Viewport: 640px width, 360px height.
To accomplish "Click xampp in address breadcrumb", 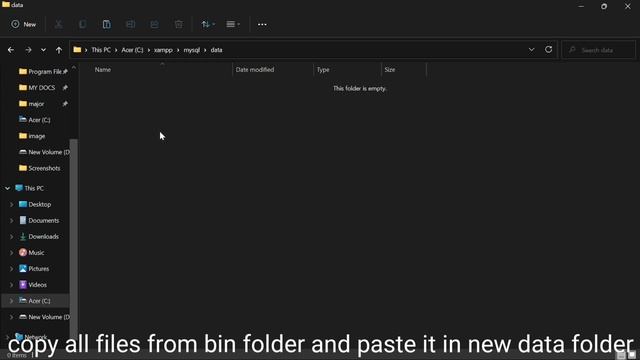I will [x=163, y=50].
